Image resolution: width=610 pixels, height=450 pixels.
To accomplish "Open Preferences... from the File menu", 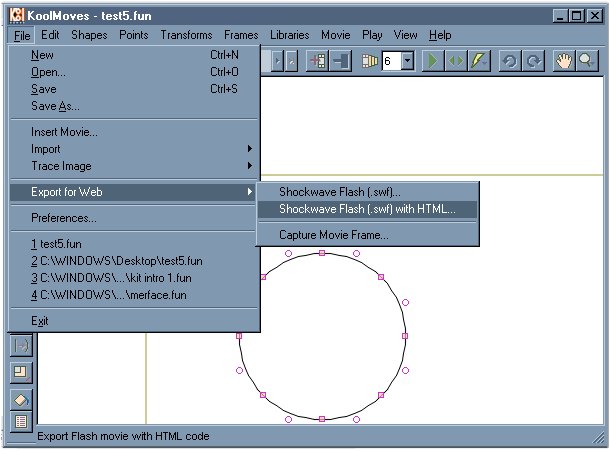I will (134, 218).
